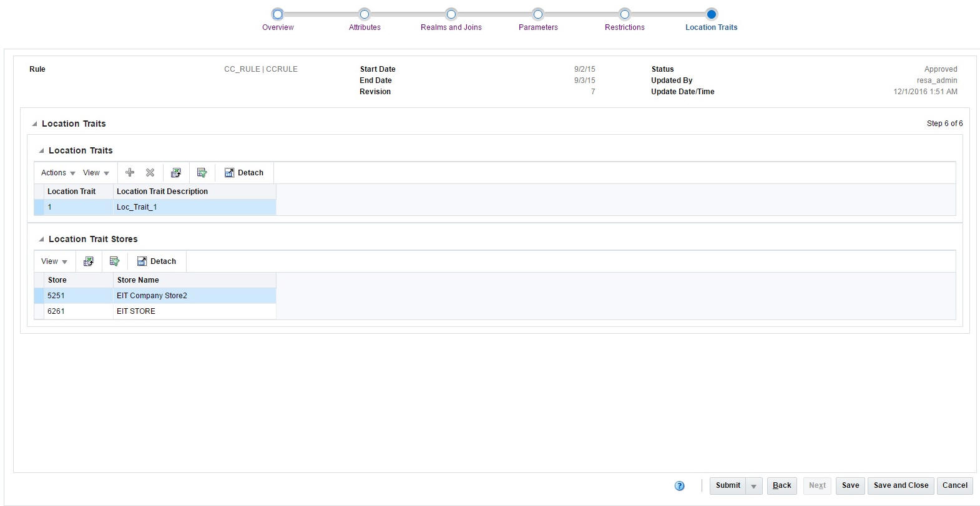The height and width of the screenshot is (506, 980).
Task: Detach the Location Traits table
Action: 244,173
